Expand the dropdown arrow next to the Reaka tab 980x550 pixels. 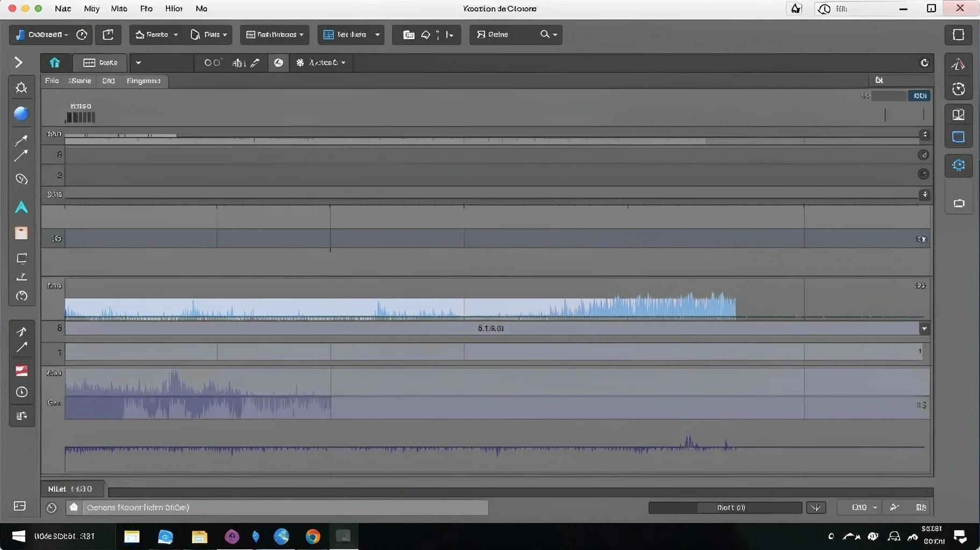coord(138,63)
